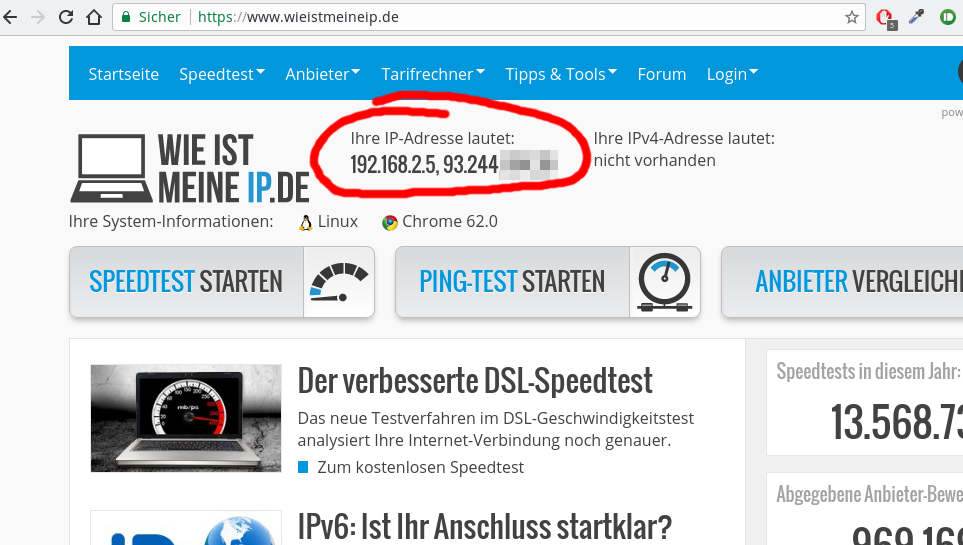Open the DSL speedtest laptop thumbnail
The width and height of the screenshot is (963, 545).
click(186, 418)
